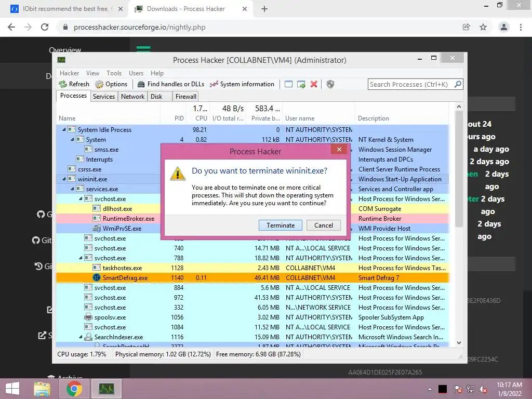Bookmark this page with star icon

pyautogui.click(x=483, y=27)
